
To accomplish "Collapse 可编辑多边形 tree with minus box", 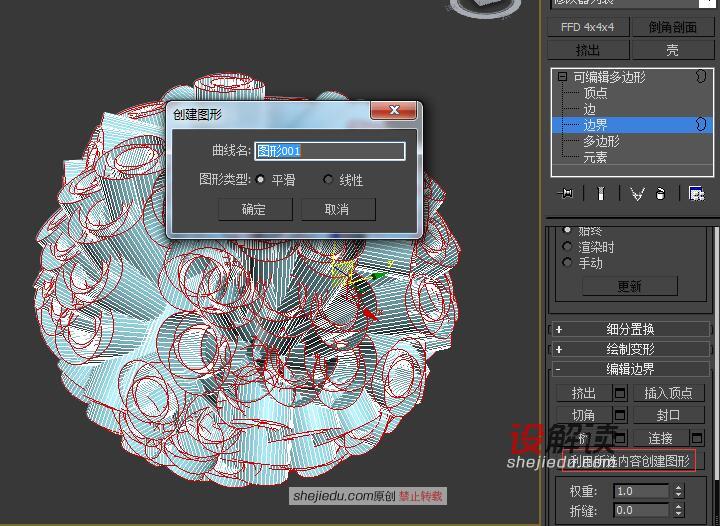I will pyautogui.click(x=562, y=77).
